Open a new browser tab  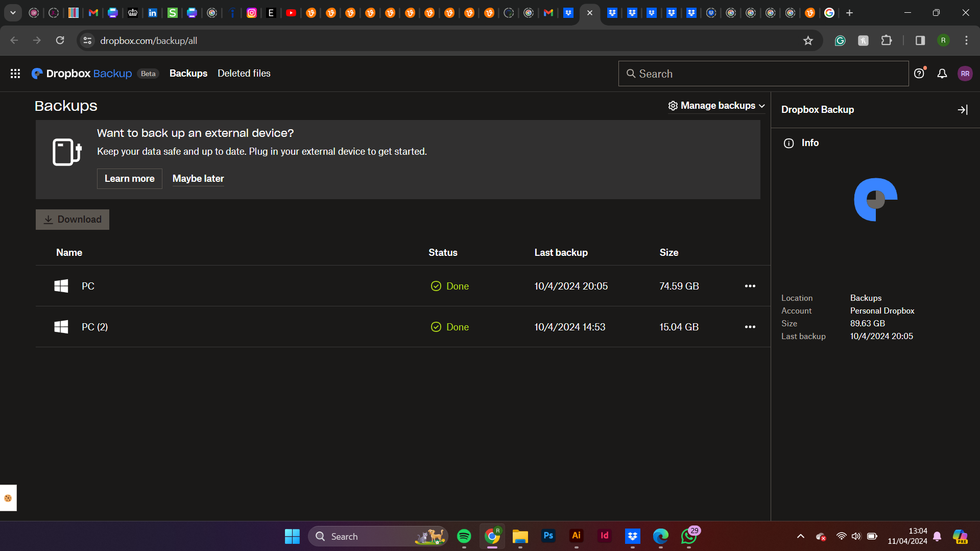pos(849,13)
